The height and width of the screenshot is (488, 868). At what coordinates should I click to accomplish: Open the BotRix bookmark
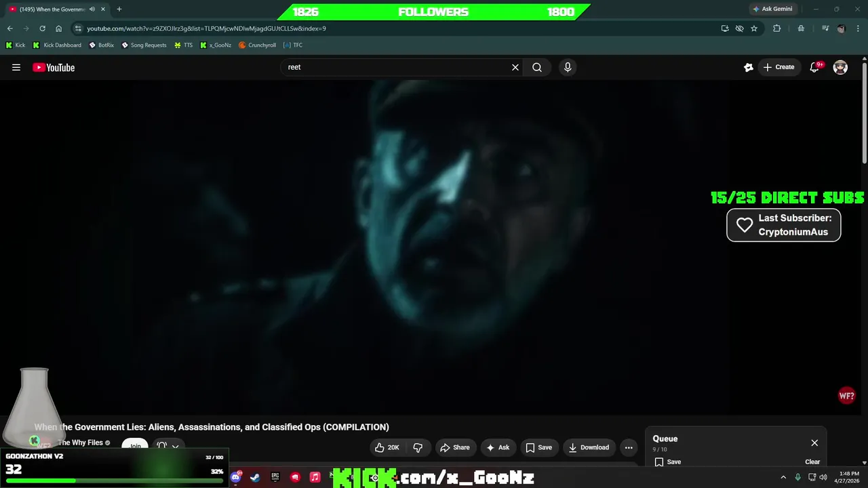102,45
